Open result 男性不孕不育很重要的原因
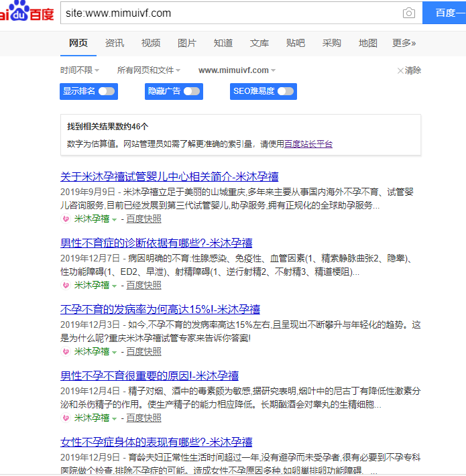 pyautogui.click(x=150, y=375)
